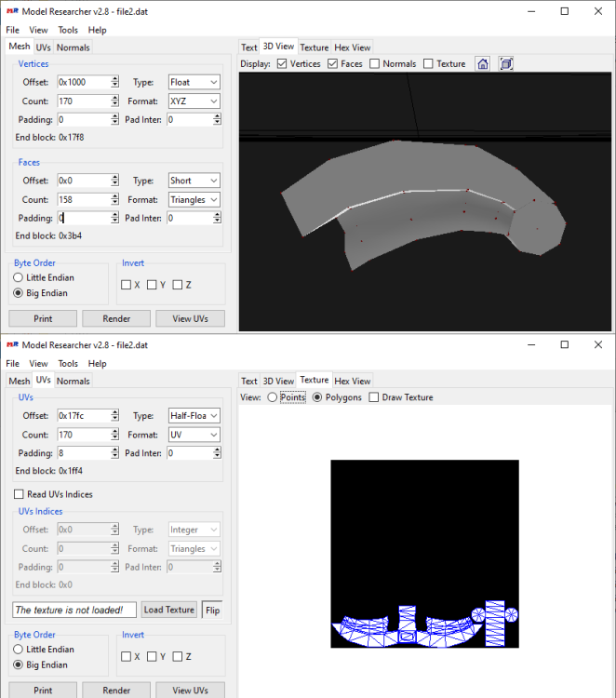The width and height of the screenshot is (616, 698).
Task: Open the Float type dropdown for Vertices
Action: tap(194, 82)
